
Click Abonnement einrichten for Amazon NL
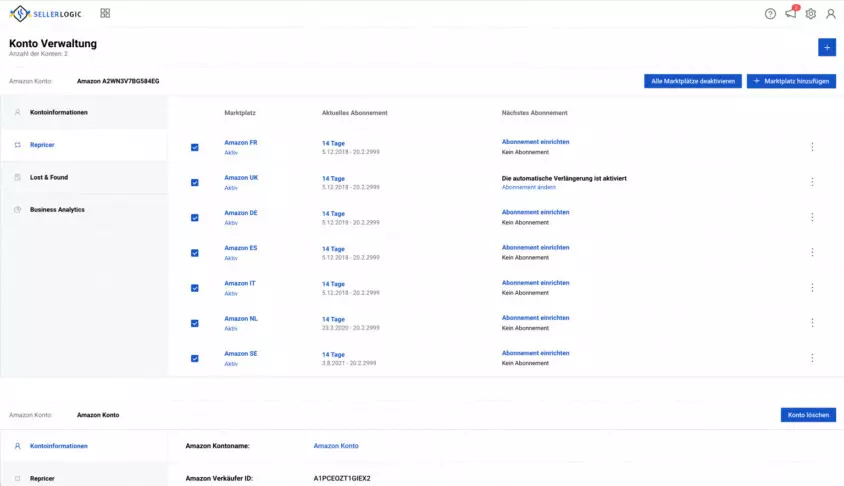tap(536, 318)
